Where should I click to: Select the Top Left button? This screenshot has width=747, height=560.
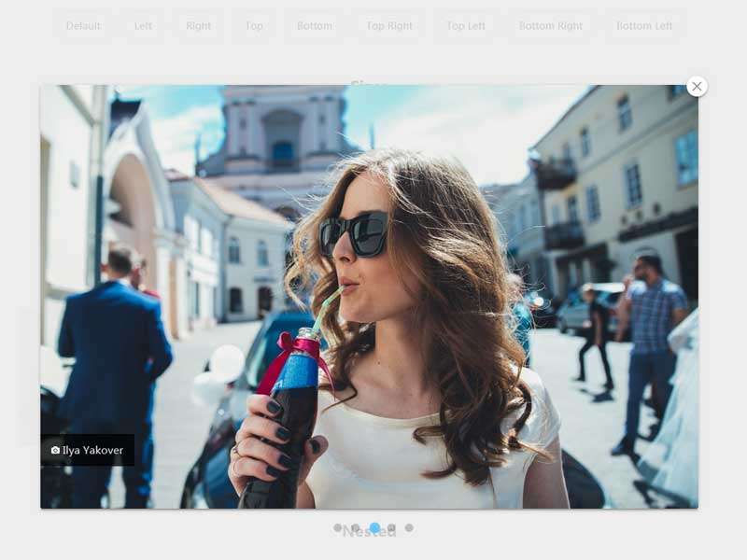465,26
